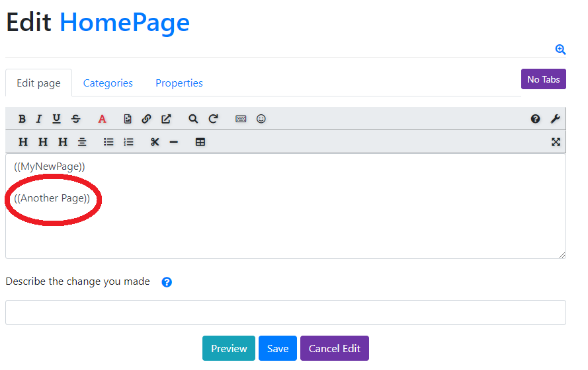The width and height of the screenshot is (588, 370).
Task: Apply strikethrough formatting
Action: click(x=75, y=119)
